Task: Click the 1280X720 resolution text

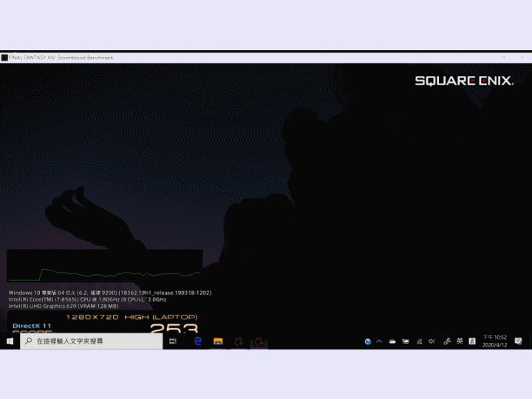Action: [x=92, y=317]
